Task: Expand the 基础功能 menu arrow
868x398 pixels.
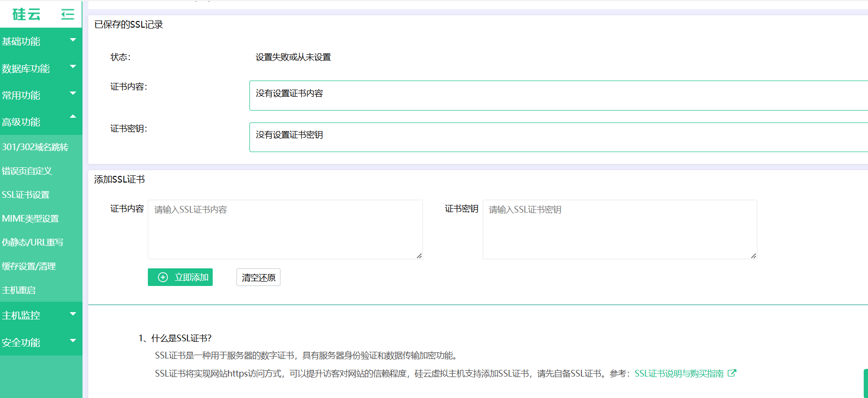Action: [73, 40]
